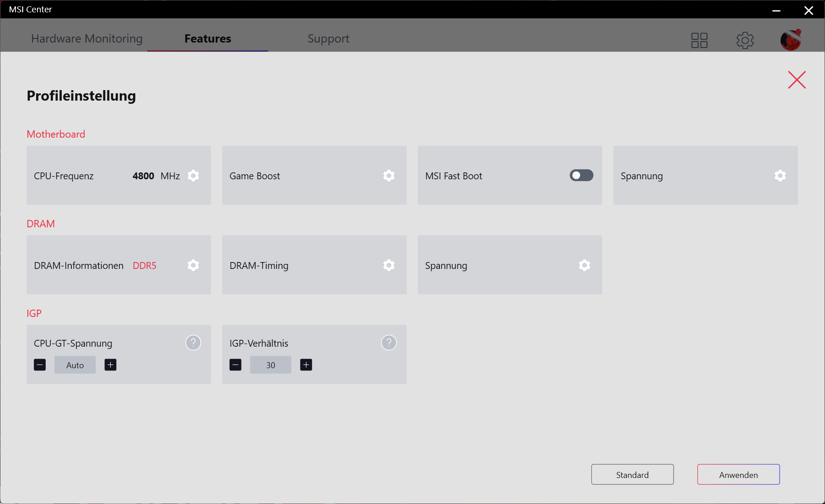Click the CPU-GT-Spannung Auto value field
This screenshot has height=504, width=825.
(x=75, y=365)
